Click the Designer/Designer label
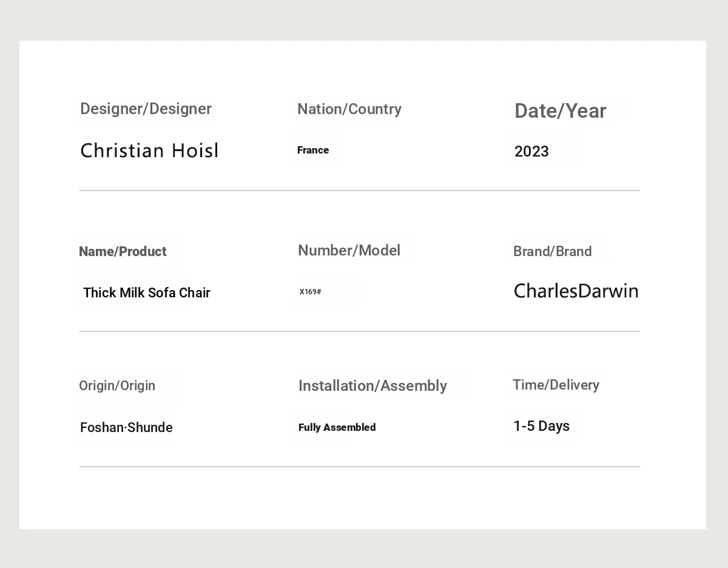This screenshot has width=728, height=568. (146, 109)
